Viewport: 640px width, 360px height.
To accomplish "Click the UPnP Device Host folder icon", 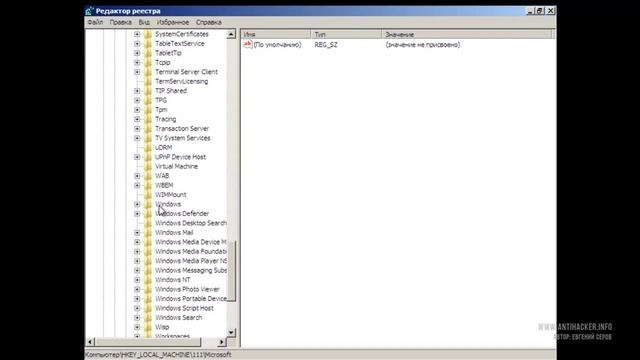I will point(148,157).
